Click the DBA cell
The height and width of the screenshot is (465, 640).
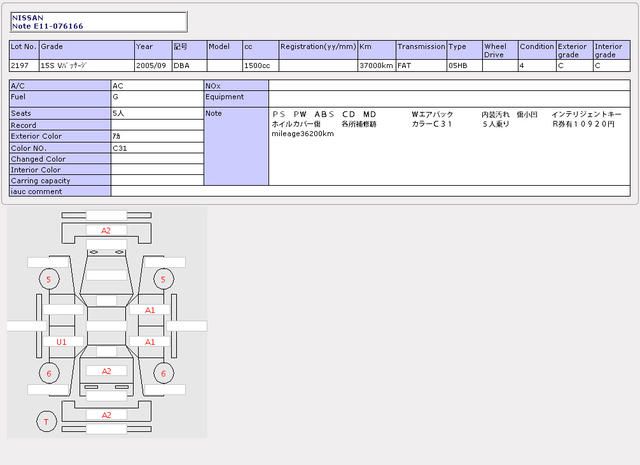pyautogui.click(x=189, y=66)
